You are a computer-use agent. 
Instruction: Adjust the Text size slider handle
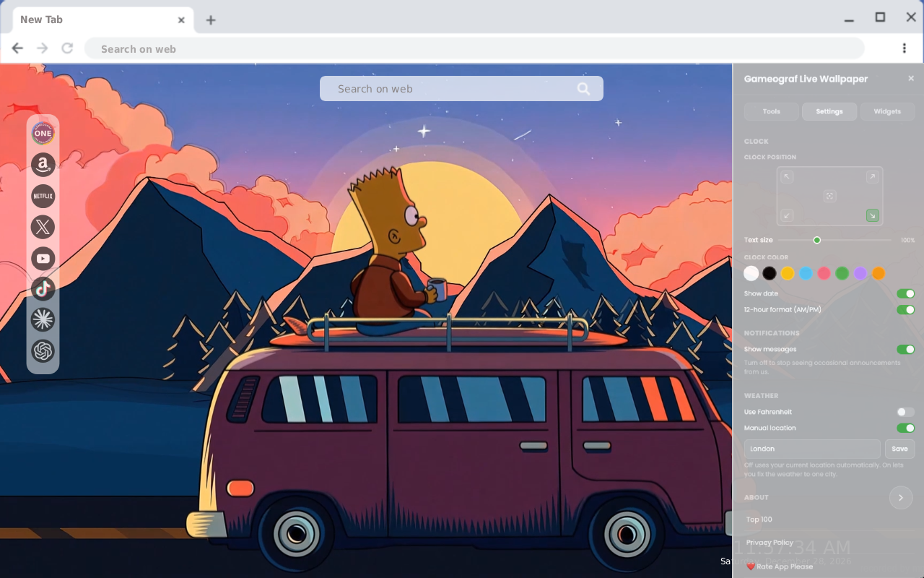click(x=817, y=240)
